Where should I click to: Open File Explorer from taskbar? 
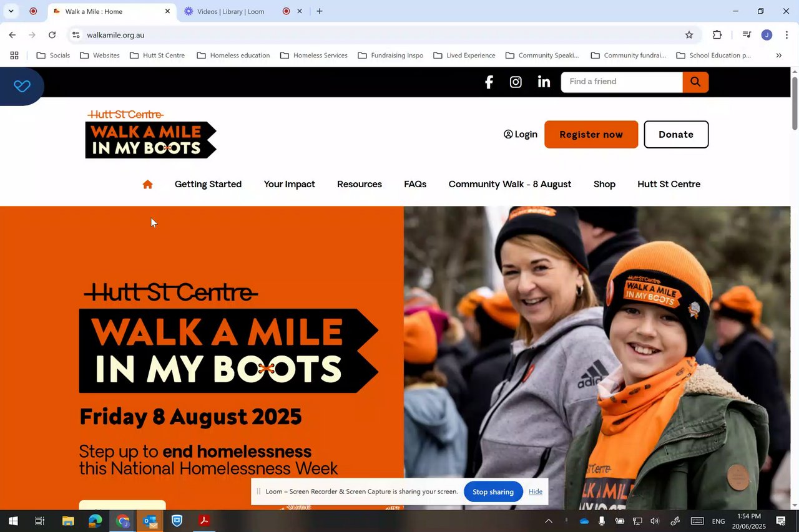click(68, 521)
